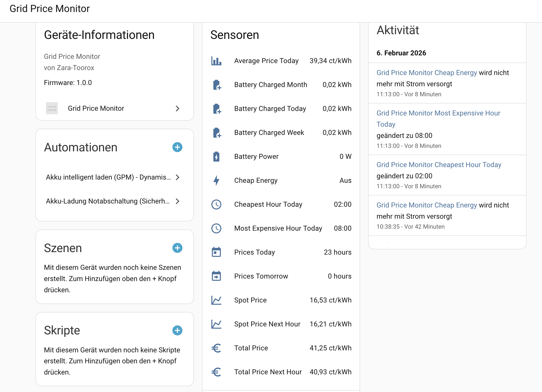Click the 6. Februar 2026 date header
Image resolution: width=542 pixels, height=392 pixels.
click(401, 53)
